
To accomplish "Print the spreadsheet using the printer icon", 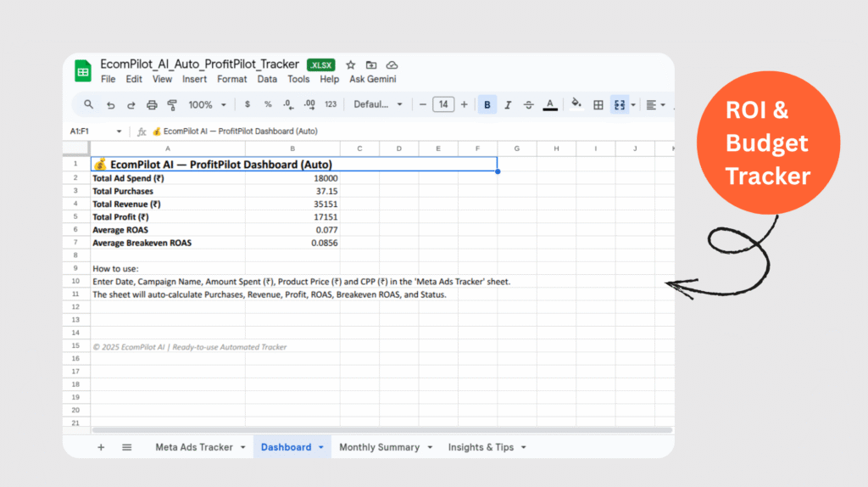I will click(x=152, y=105).
